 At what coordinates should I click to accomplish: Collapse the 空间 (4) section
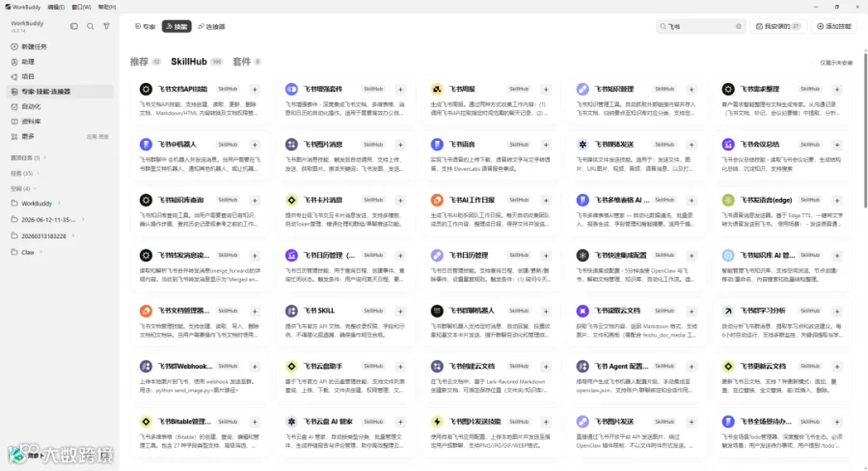tap(23, 188)
